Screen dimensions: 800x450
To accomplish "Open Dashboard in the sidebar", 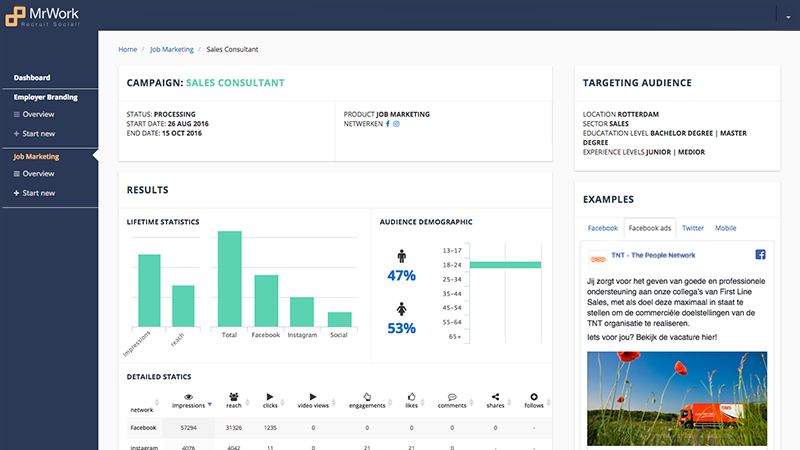I will [x=32, y=77].
